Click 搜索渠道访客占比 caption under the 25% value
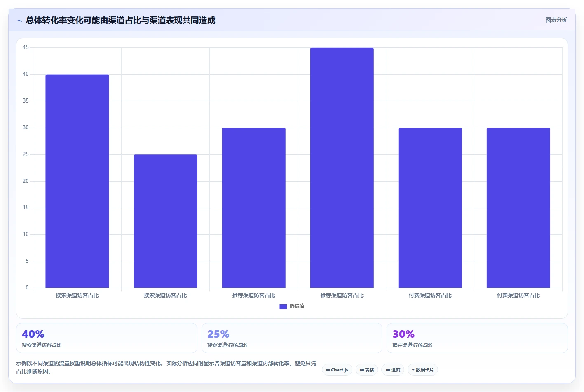 tap(227, 345)
